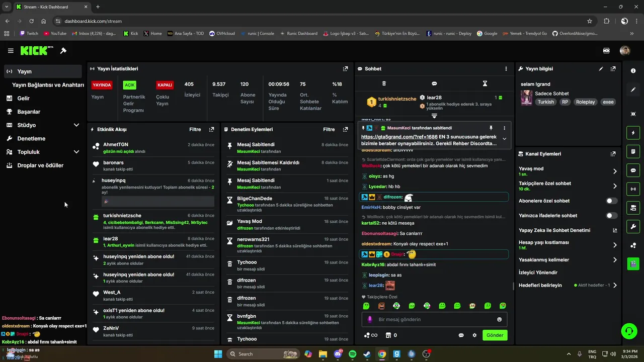
Task: Pop out the Yayın bilgisi panel
Action: coord(613,69)
